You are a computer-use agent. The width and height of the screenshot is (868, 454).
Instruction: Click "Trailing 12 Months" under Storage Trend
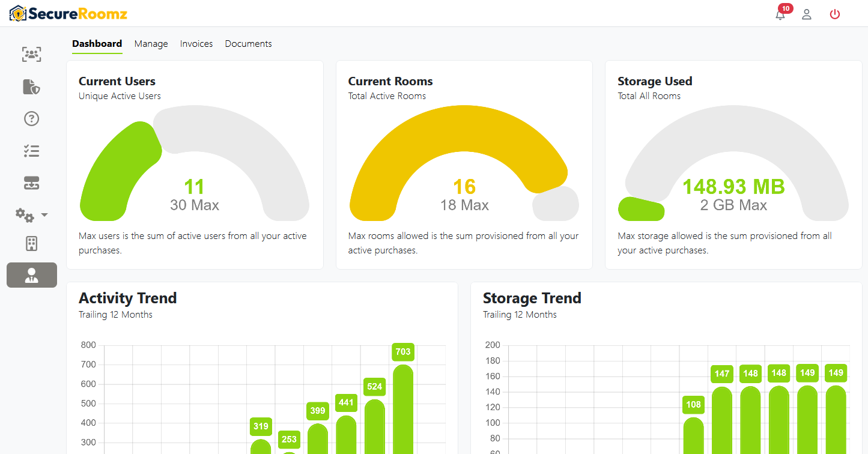coord(520,315)
